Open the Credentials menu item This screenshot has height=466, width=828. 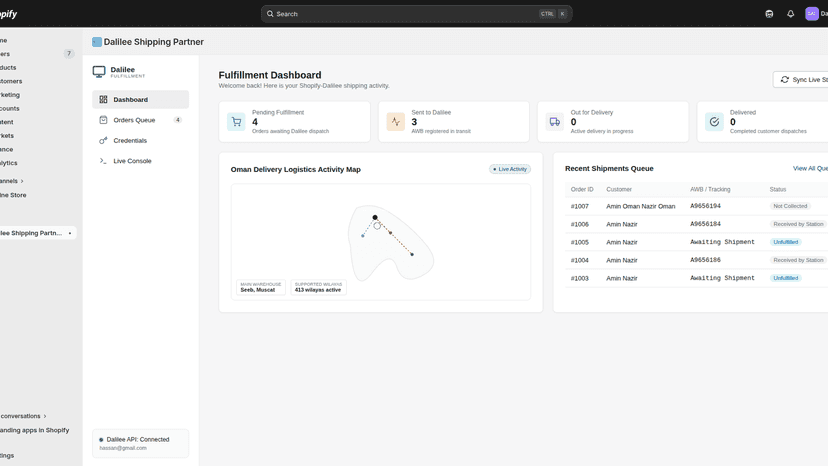point(140,141)
